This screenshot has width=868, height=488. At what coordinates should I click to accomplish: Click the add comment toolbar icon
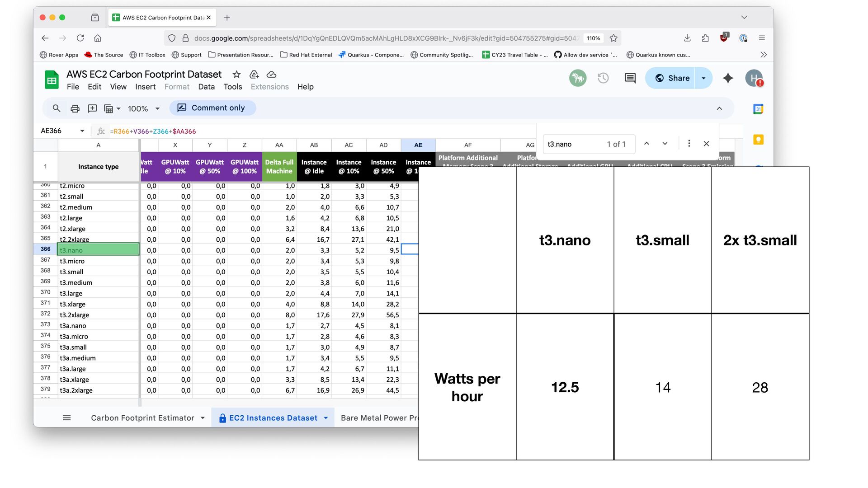coord(92,108)
